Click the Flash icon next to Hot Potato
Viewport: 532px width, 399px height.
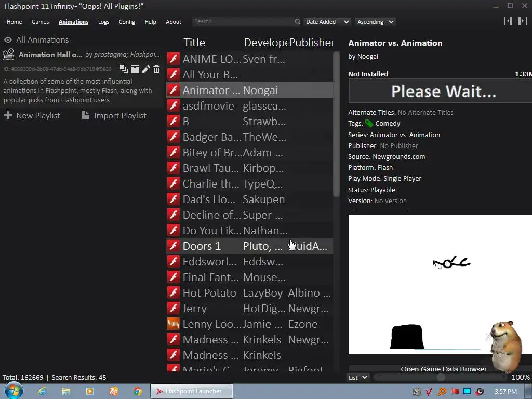174,292
